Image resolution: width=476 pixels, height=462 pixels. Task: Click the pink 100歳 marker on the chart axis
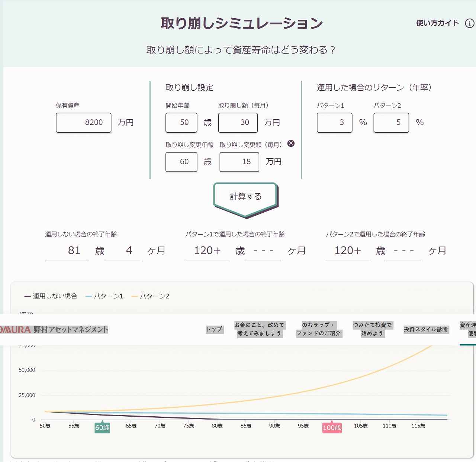pyautogui.click(x=332, y=427)
